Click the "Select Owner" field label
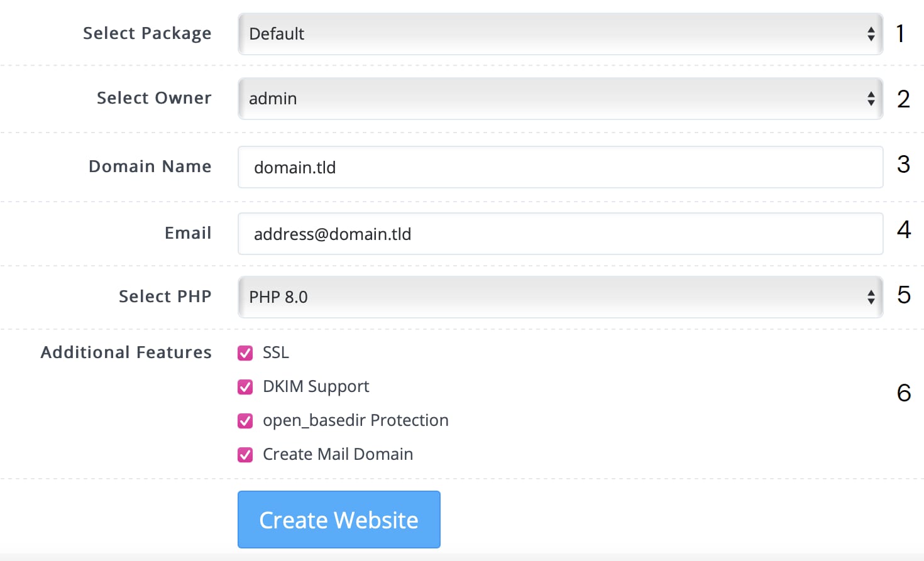 154,98
